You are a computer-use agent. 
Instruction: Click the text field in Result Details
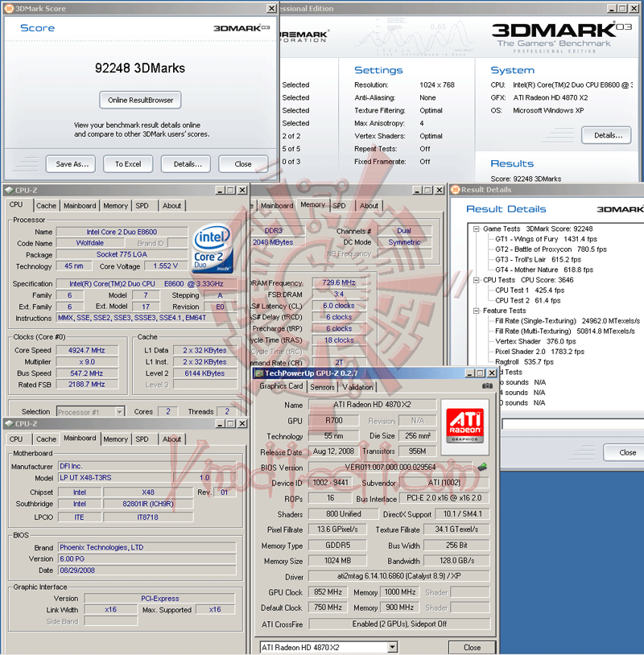click(572, 424)
